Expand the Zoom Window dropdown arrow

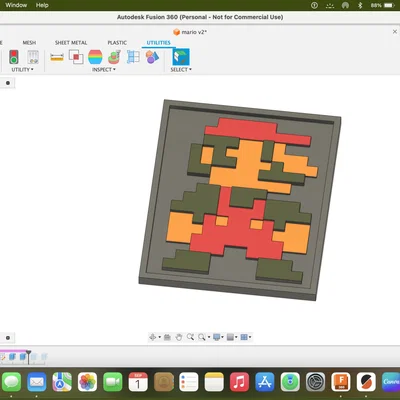209,337
